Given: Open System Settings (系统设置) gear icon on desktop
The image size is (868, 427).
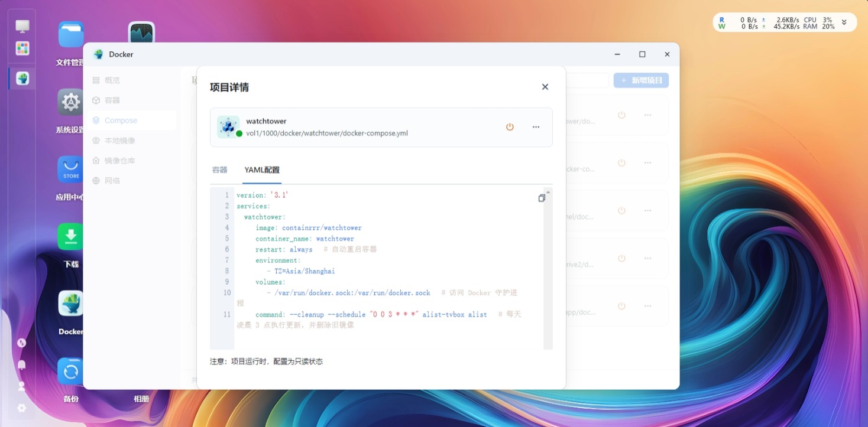Looking at the screenshot, I should pyautogui.click(x=71, y=103).
